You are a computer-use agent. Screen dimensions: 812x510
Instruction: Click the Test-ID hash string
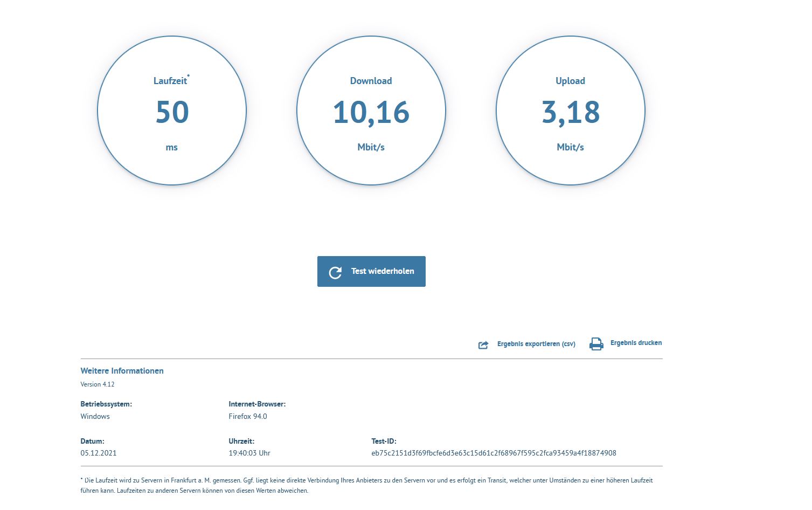[x=494, y=453]
